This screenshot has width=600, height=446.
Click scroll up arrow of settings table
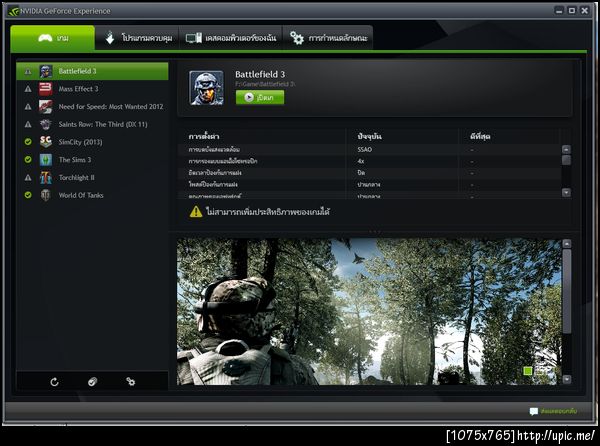[x=566, y=149]
